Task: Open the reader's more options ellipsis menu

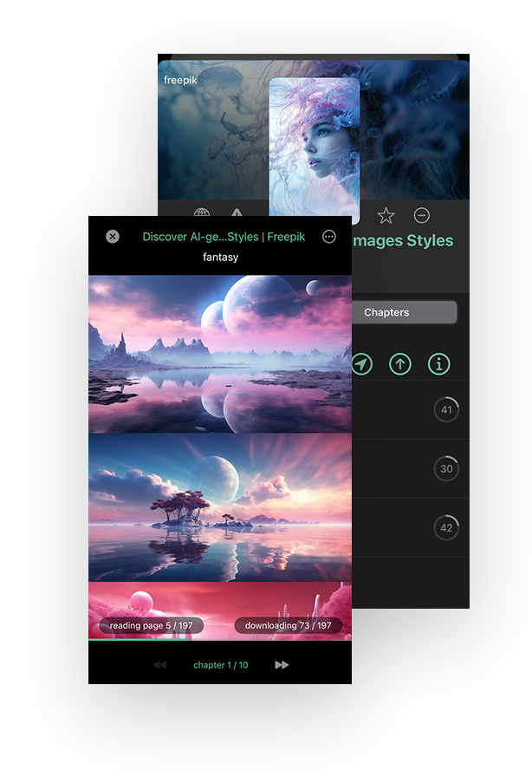Action: click(x=329, y=237)
